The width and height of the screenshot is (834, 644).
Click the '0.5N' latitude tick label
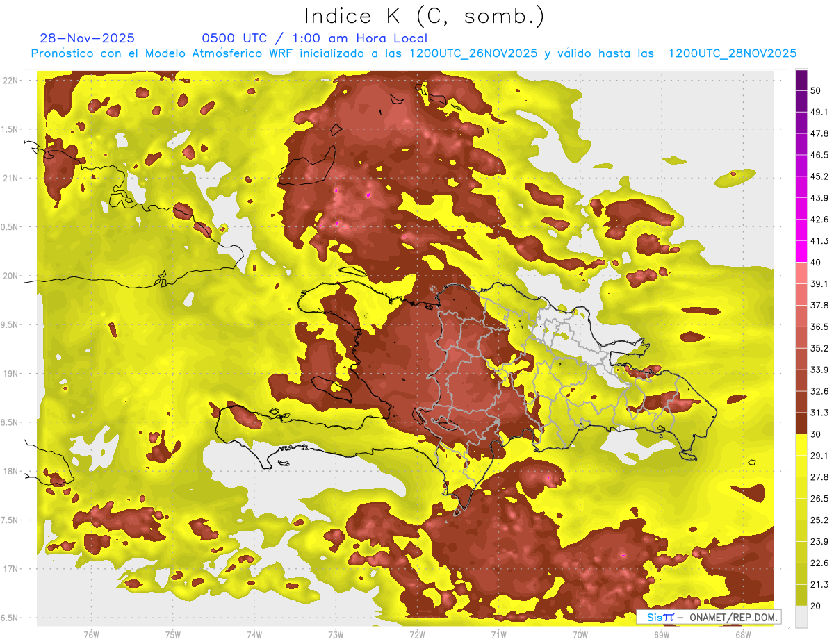point(11,227)
